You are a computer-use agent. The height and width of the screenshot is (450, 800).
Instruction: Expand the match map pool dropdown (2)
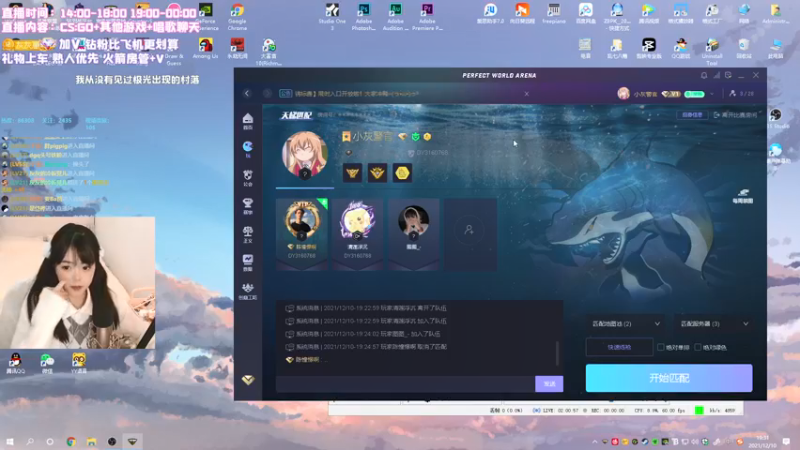(x=626, y=324)
